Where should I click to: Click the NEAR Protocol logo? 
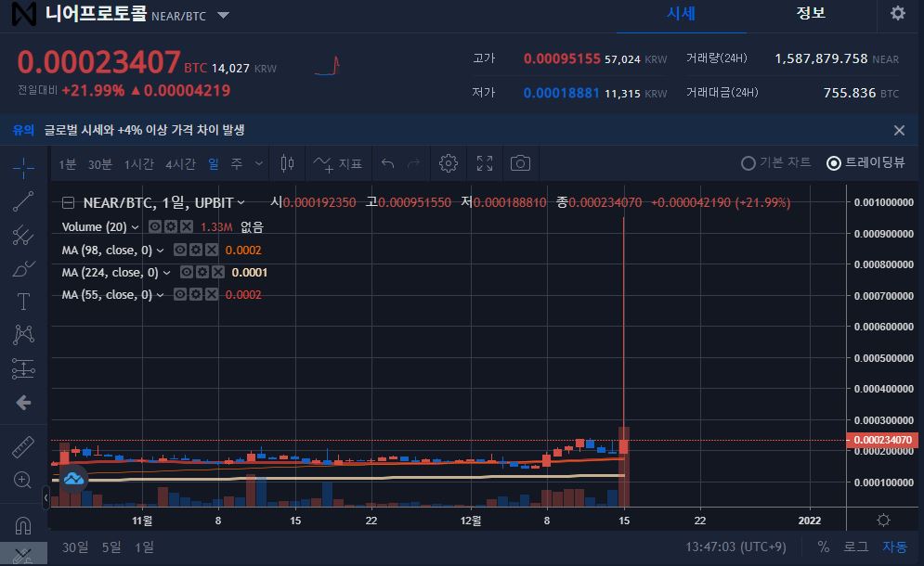point(23,13)
